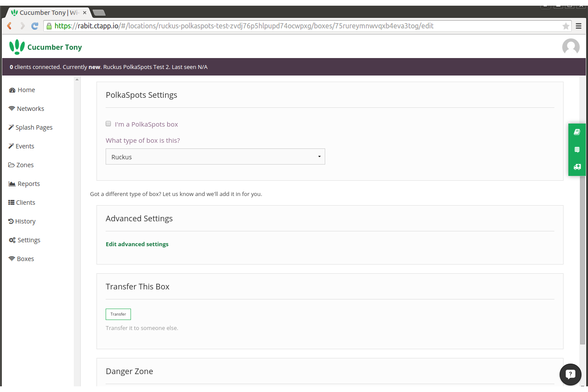Open History from the sidebar
588x392 pixels.
coord(25,221)
